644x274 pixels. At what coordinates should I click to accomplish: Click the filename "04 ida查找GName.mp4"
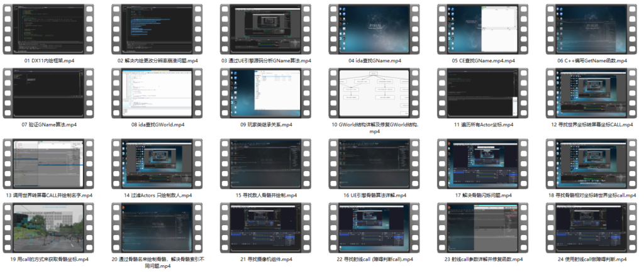pos(375,61)
